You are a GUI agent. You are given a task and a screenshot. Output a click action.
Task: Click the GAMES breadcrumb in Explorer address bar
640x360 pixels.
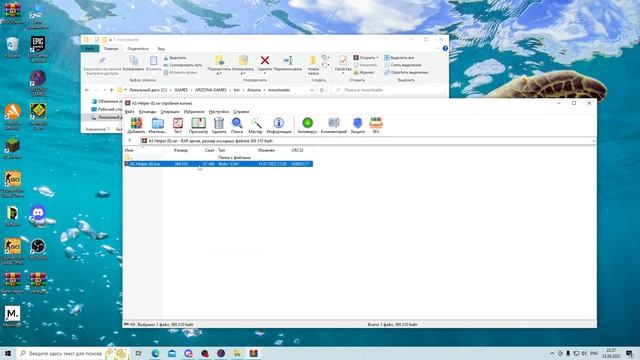click(181, 90)
